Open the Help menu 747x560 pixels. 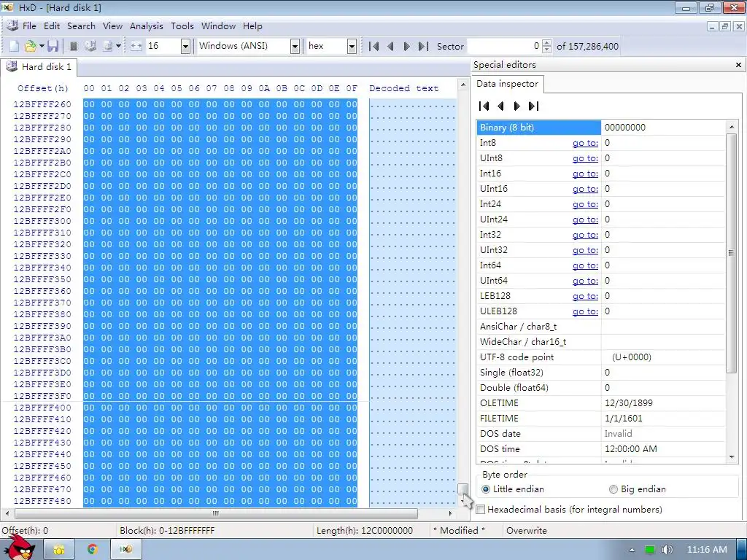tap(252, 26)
